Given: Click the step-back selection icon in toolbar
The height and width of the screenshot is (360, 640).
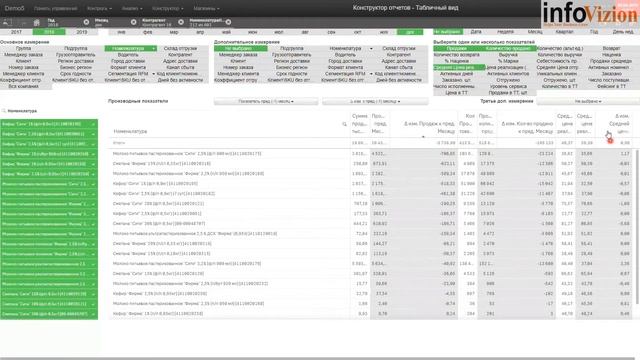Looking at the screenshot, I should click(7, 22).
